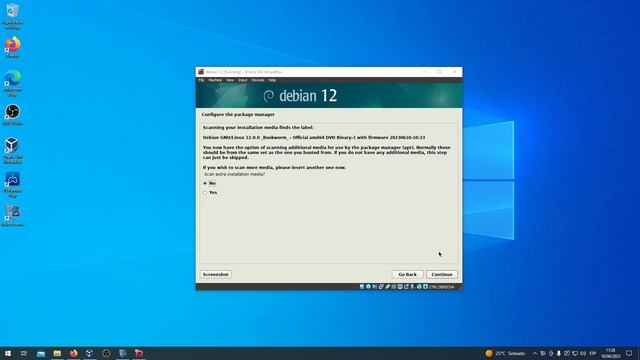640x360 pixels.
Task: Open the VirtualBox View menu
Action: 230,80
